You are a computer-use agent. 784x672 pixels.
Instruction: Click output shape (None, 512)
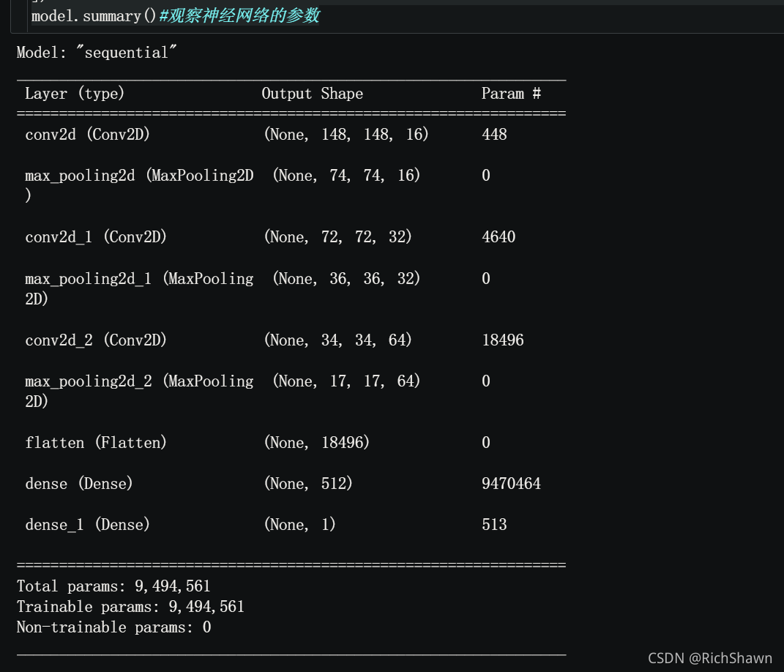pos(308,483)
